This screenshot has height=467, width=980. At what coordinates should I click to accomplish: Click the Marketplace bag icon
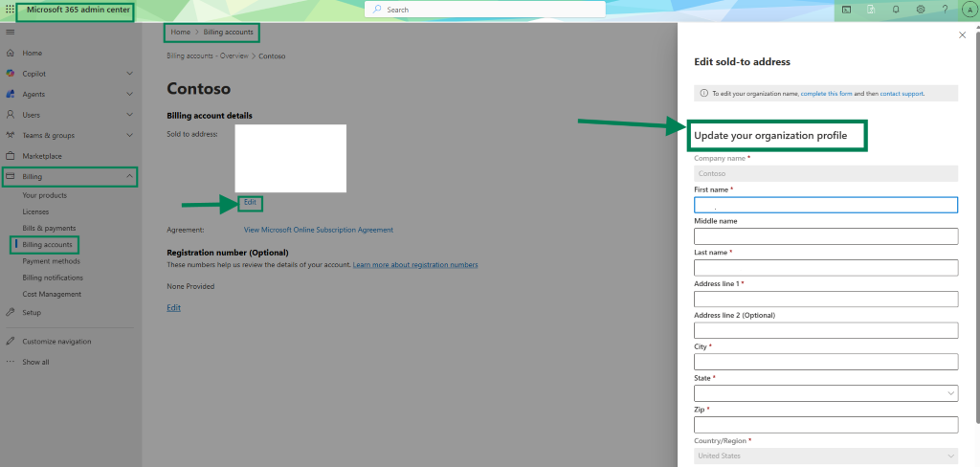click(10, 156)
